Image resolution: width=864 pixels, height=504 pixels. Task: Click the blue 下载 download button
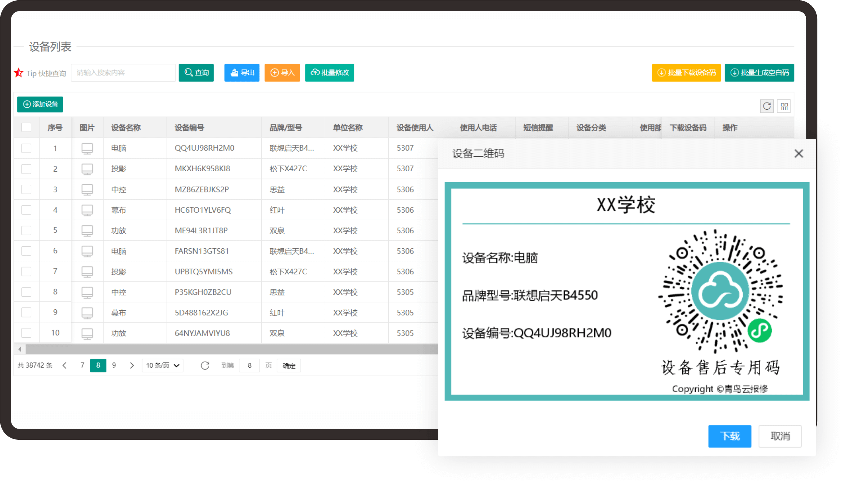(x=730, y=436)
